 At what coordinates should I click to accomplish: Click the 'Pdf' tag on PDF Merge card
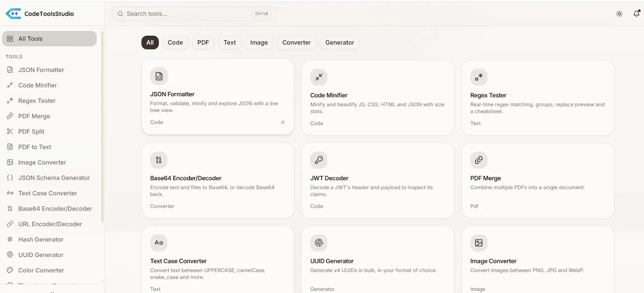[475, 206]
